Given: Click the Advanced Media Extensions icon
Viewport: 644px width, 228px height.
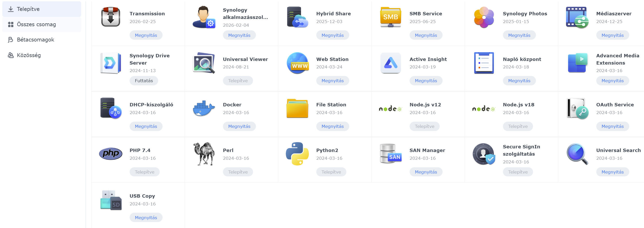Looking at the screenshot, I should pyautogui.click(x=577, y=63).
